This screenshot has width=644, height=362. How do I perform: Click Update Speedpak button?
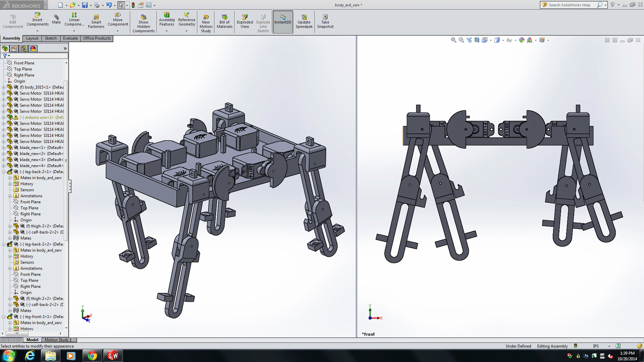304,21
